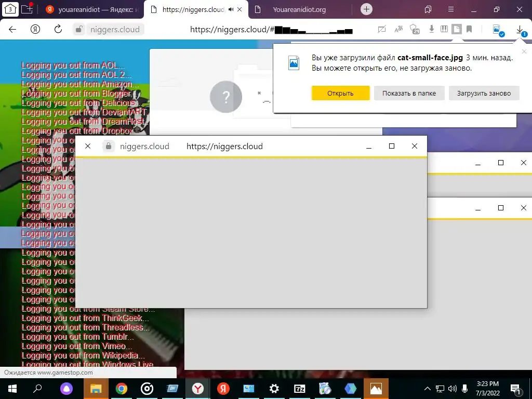This screenshot has width=532, height=399.
Task: Open File Explorer from taskbar
Action: tap(96, 389)
